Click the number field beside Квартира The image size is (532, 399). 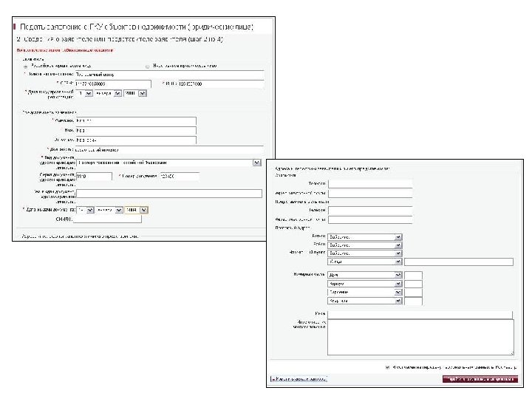413,301
